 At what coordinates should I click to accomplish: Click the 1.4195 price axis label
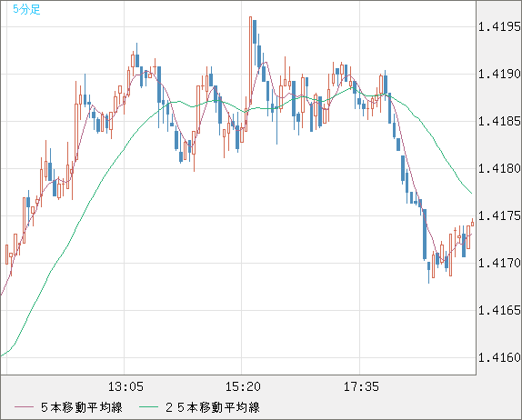[498, 26]
